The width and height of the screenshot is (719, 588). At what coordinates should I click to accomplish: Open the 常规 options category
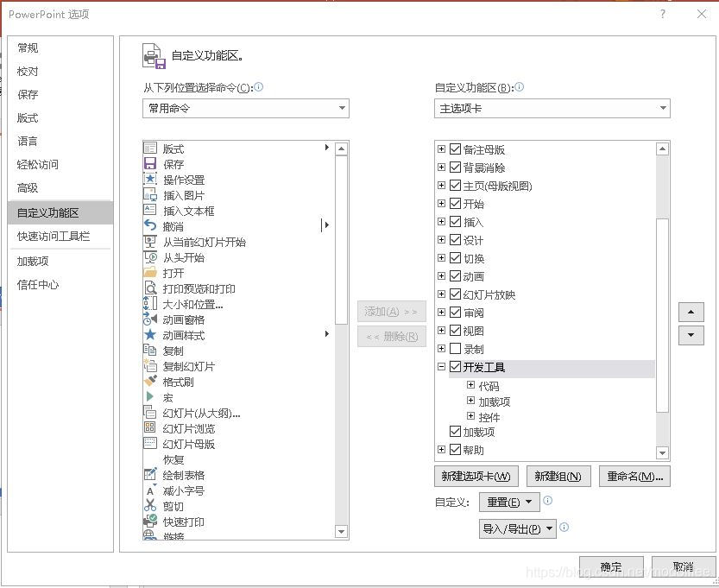pos(60,48)
